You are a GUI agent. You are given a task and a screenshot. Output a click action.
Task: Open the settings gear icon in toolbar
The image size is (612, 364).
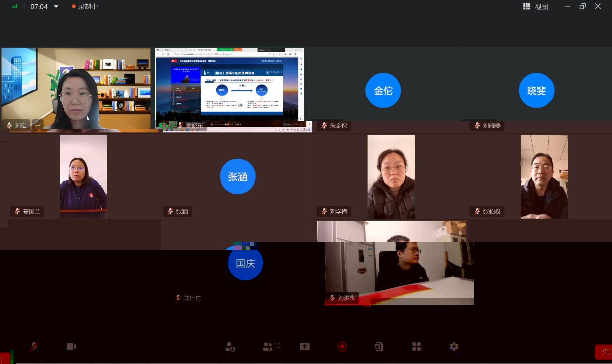[454, 347]
